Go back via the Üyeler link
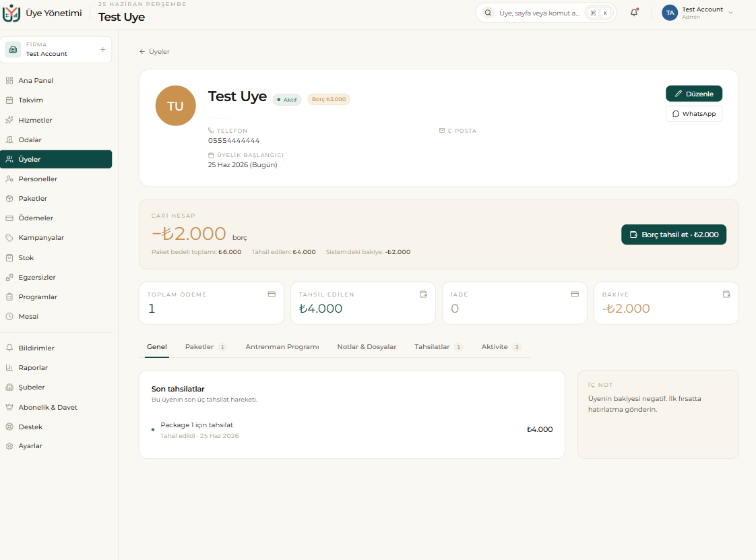This screenshot has height=560, width=756. (x=154, y=52)
